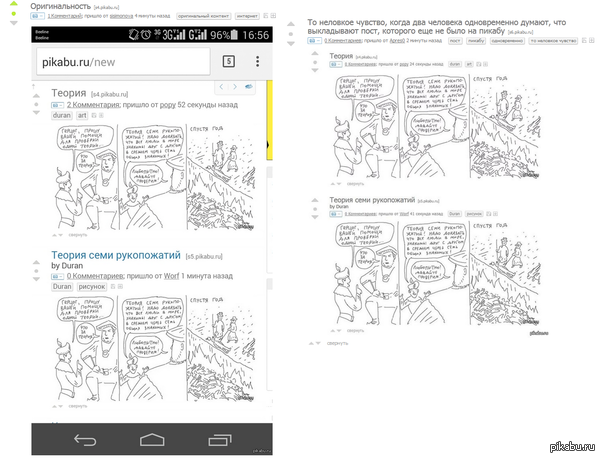Viewport: 600px width, 458px height.
Task: Upvote the Теория post, 24 секунды назад
Action: tap(315, 53)
